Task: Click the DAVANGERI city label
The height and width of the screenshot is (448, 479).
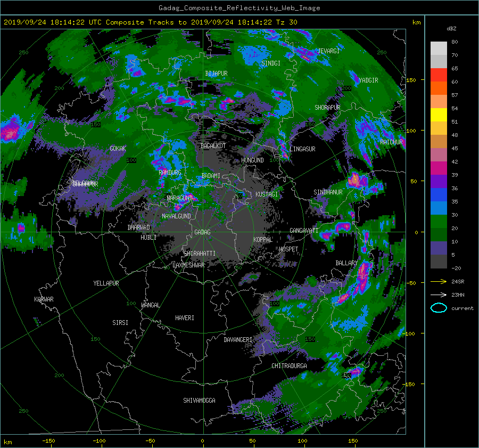Action: (238, 340)
